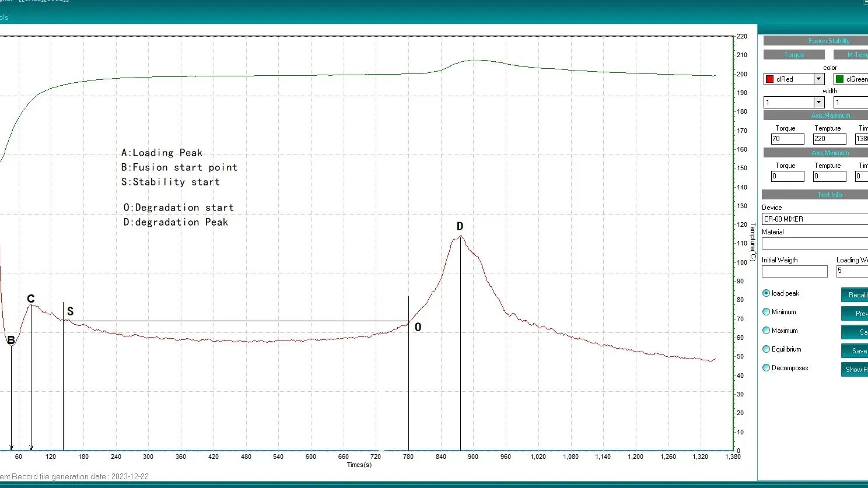This screenshot has height=488, width=868.
Task: Click the degradation peak marker D on chart
Action: click(460, 227)
